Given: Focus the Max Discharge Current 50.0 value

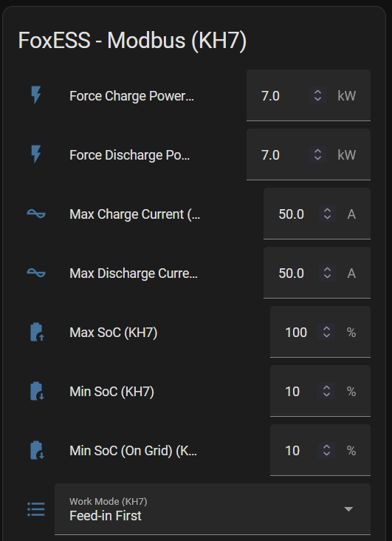Looking at the screenshot, I should point(292,273).
